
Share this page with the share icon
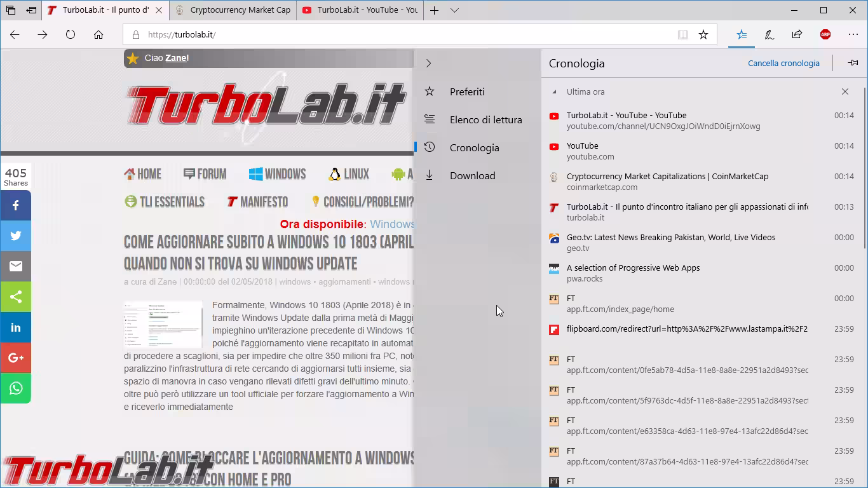click(797, 34)
